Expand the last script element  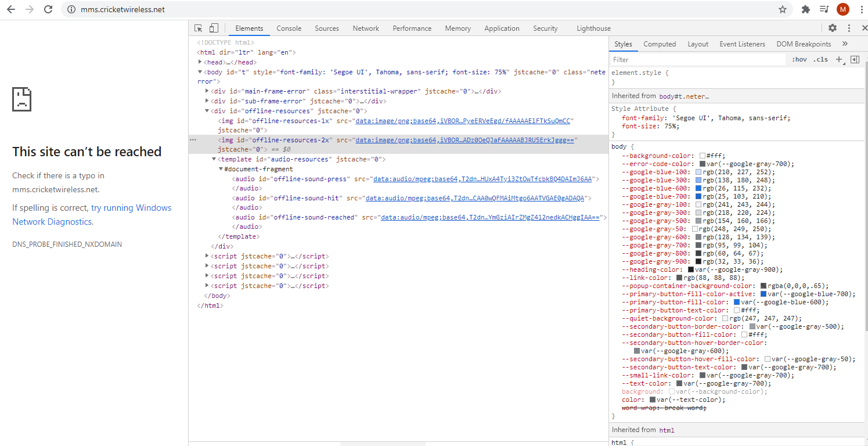(207, 286)
